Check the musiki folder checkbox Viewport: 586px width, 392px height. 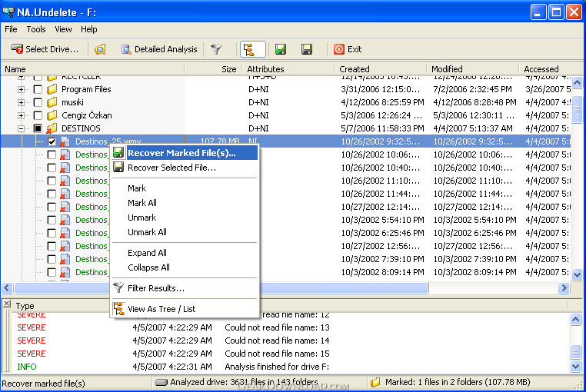pos(38,102)
